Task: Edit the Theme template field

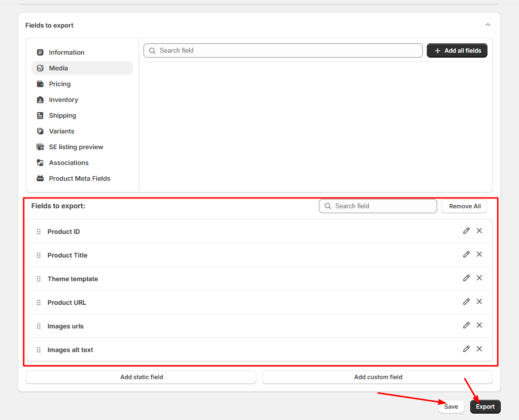Action: (x=466, y=278)
